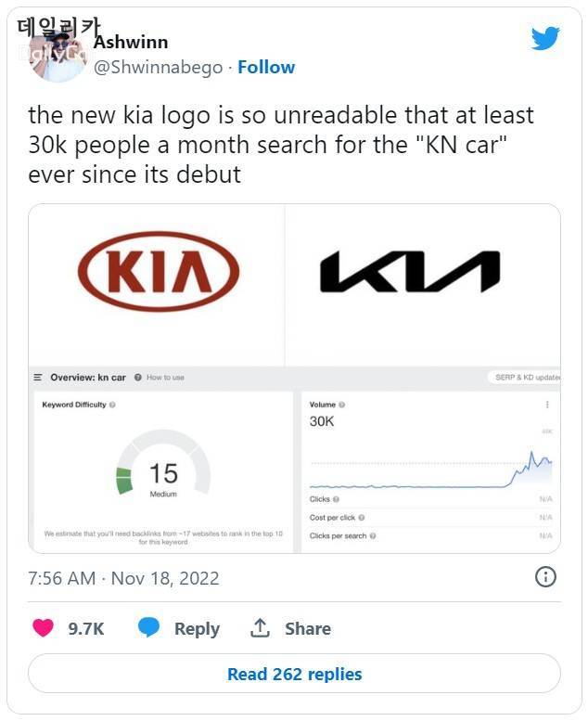Click the new black KIA logo image

pyautogui.click(x=409, y=272)
